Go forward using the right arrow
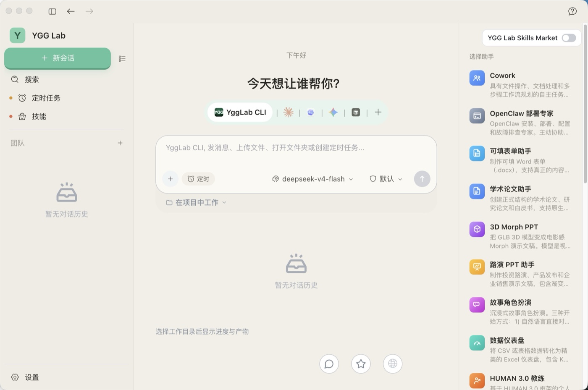This screenshot has height=390, width=588. point(89,11)
